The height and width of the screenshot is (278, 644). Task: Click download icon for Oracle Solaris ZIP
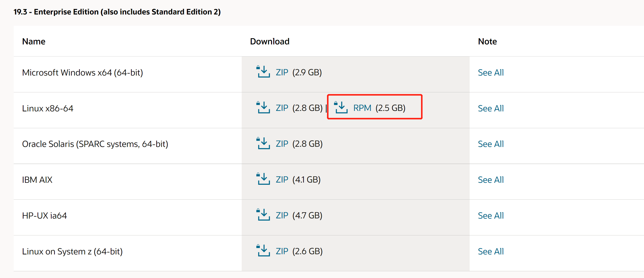point(263,144)
